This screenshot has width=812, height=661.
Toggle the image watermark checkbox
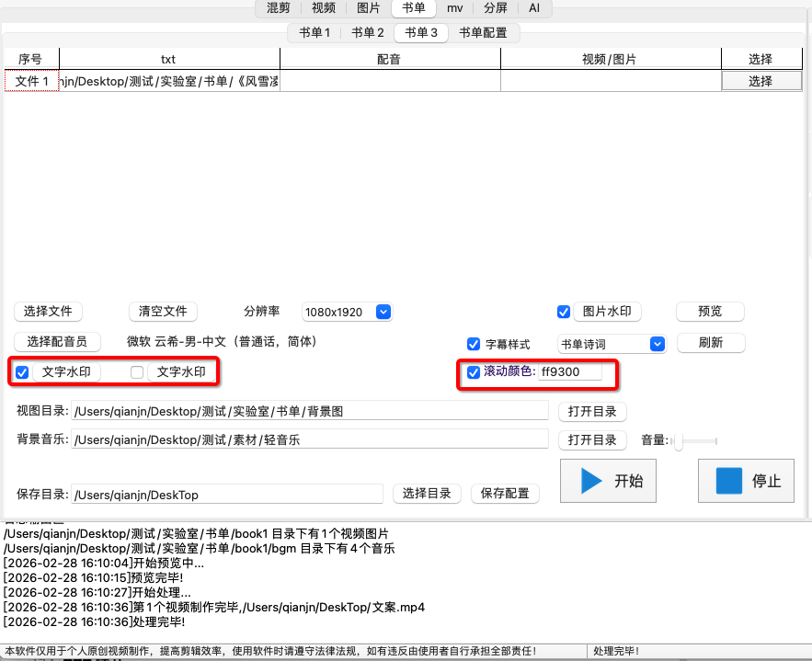click(x=564, y=312)
